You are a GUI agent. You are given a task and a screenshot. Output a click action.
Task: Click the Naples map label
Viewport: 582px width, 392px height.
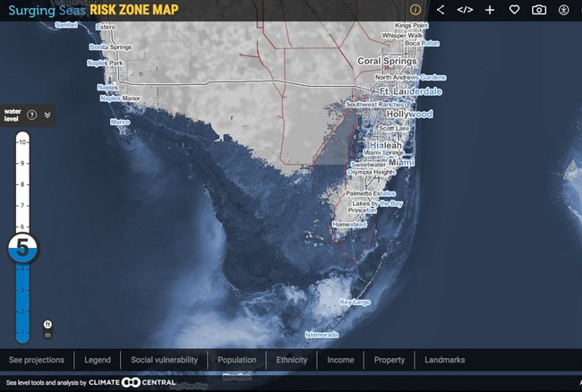coord(107,88)
